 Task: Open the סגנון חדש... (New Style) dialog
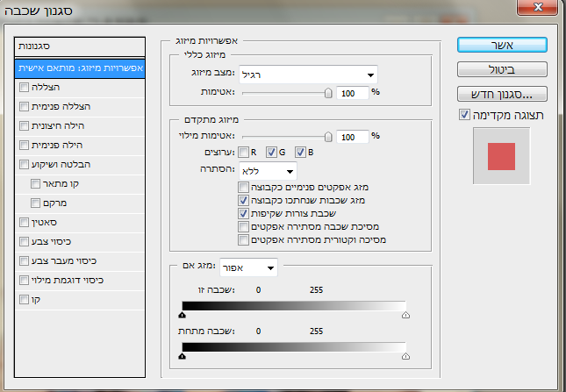pyautogui.click(x=502, y=94)
